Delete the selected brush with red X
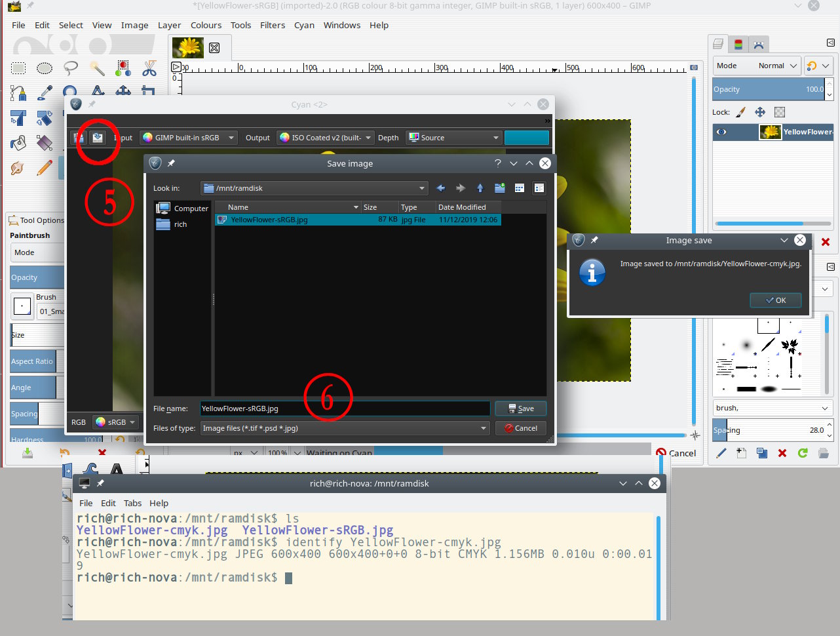Viewport: 840px width, 636px height. (x=782, y=453)
